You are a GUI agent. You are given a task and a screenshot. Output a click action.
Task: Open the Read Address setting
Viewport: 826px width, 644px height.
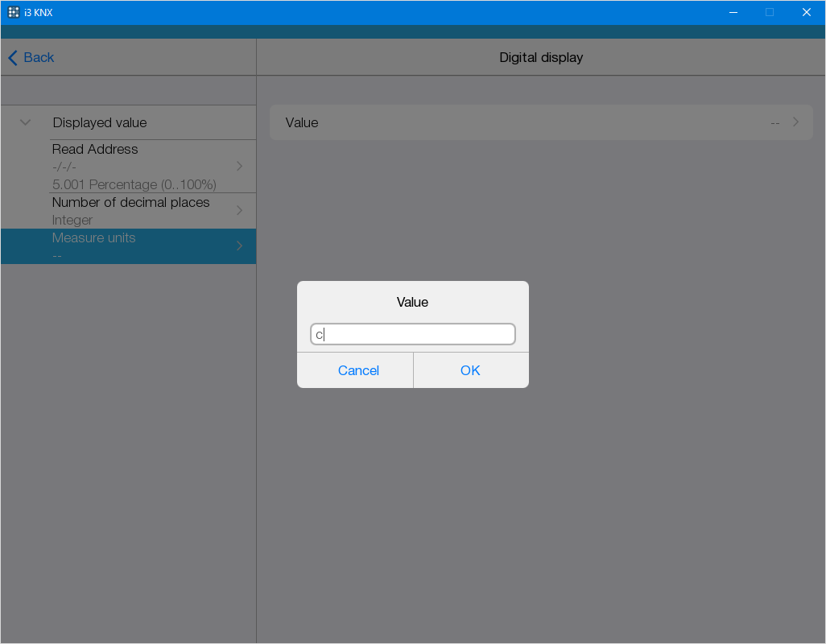point(129,166)
